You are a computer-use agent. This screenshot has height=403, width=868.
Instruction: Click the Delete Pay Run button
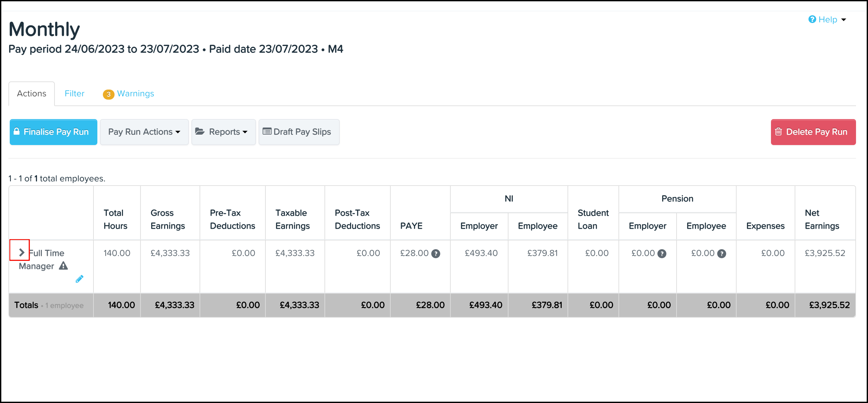(x=813, y=132)
